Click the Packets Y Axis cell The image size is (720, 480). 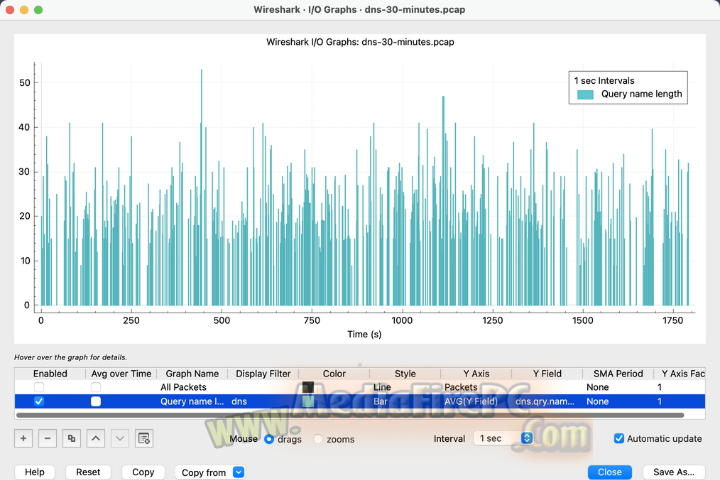point(461,387)
